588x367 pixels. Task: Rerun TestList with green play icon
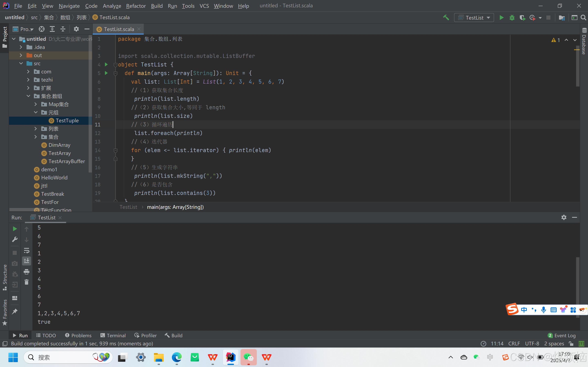(x=14, y=229)
